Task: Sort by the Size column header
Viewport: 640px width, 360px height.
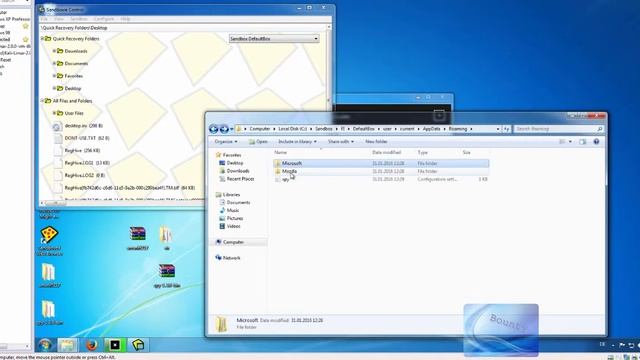Action: (x=467, y=152)
